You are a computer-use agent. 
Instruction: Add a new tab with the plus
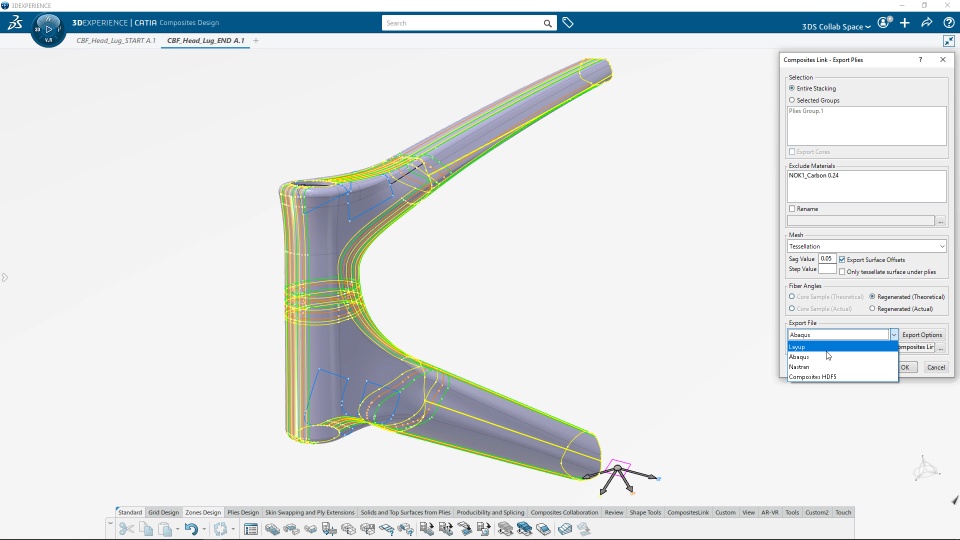[256, 40]
